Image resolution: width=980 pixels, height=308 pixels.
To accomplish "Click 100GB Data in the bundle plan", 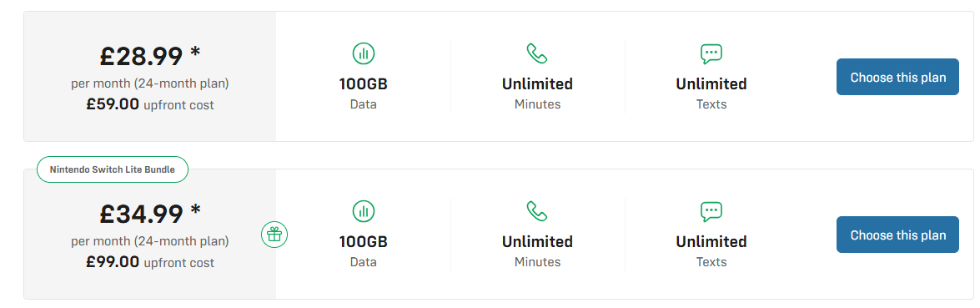I will click(x=363, y=251).
